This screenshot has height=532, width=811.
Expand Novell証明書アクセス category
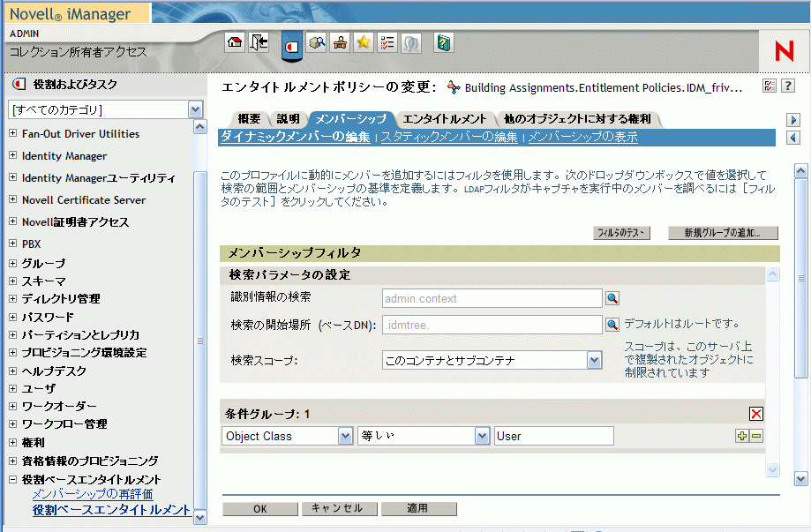(x=13, y=221)
